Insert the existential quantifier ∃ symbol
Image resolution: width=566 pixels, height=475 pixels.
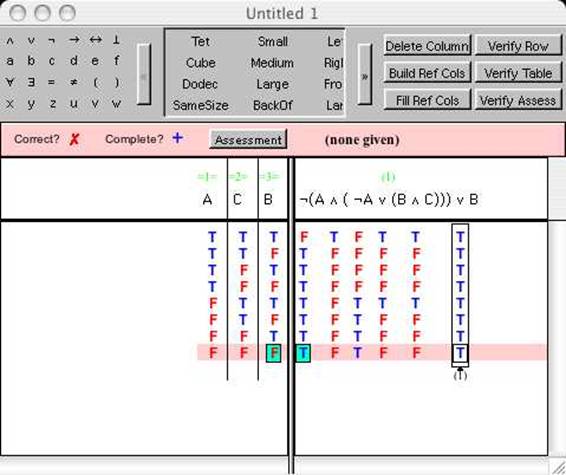coord(31,82)
